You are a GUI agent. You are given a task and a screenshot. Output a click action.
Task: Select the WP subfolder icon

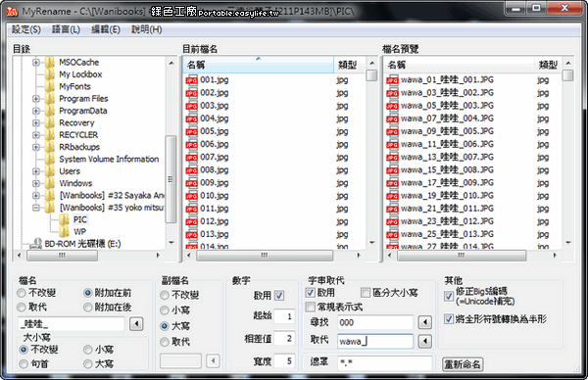pos(64,231)
